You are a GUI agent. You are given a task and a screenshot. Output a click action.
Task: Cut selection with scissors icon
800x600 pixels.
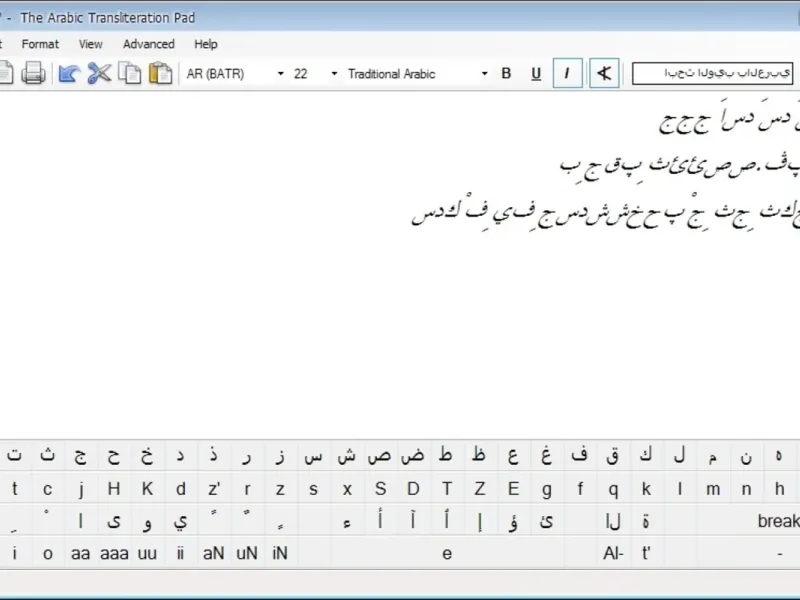99,73
